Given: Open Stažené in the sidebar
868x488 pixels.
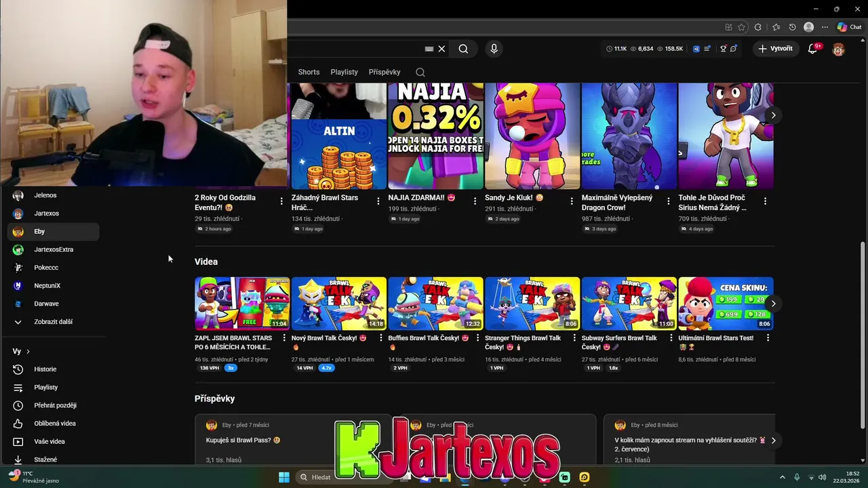Looking at the screenshot, I should [x=54, y=460].
